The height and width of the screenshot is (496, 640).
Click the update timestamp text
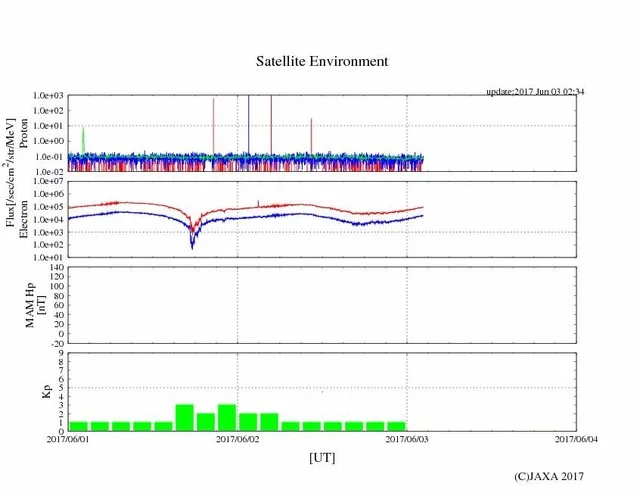(x=535, y=91)
